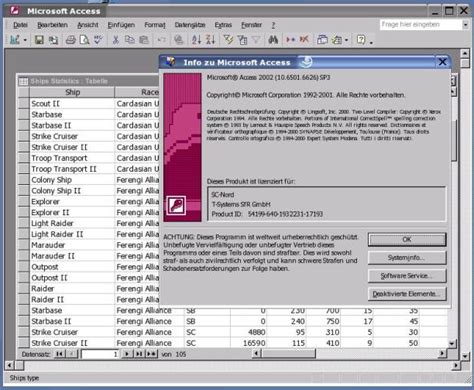Image resolution: width=474 pixels, height=390 pixels.
Task: Select the 'Light Raider' ship cell
Action: point(72,223)
